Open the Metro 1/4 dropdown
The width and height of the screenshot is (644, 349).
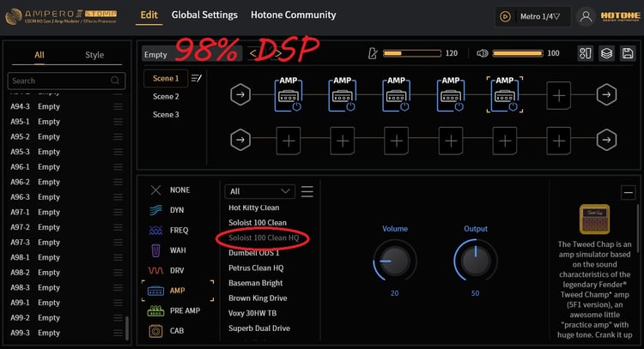[x=540, y=17]
